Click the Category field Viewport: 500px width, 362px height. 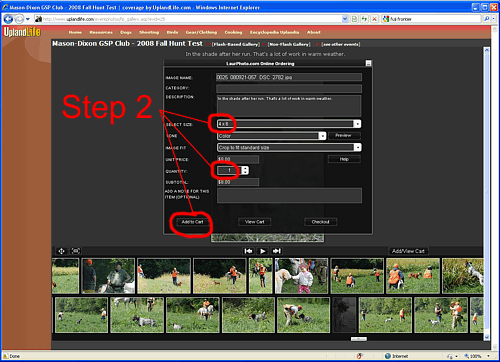pos(289,88)
